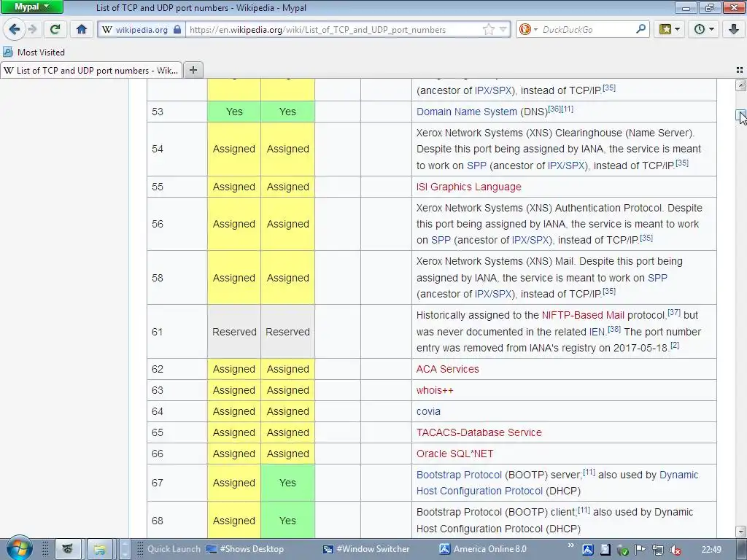Open the ACA Services link

tap(447, 370)
